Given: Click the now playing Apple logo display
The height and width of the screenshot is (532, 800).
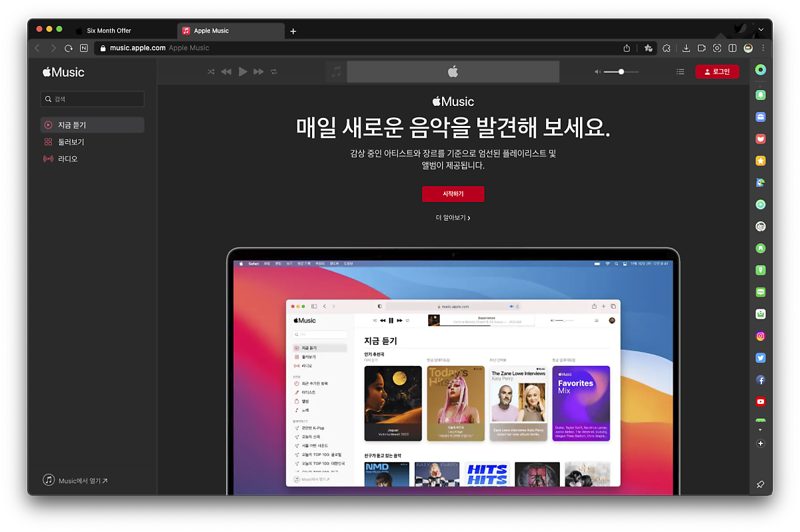Looking at the screenshot, I should (x=453, y=72).
